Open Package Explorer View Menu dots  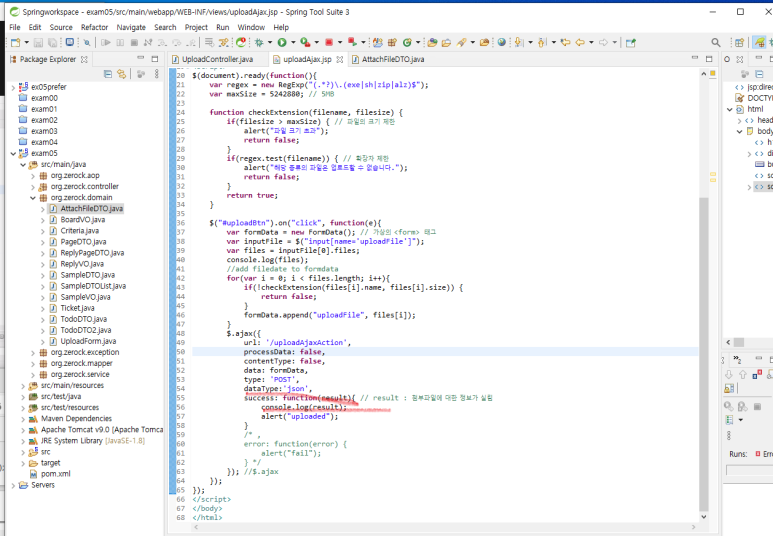[157, 74]
